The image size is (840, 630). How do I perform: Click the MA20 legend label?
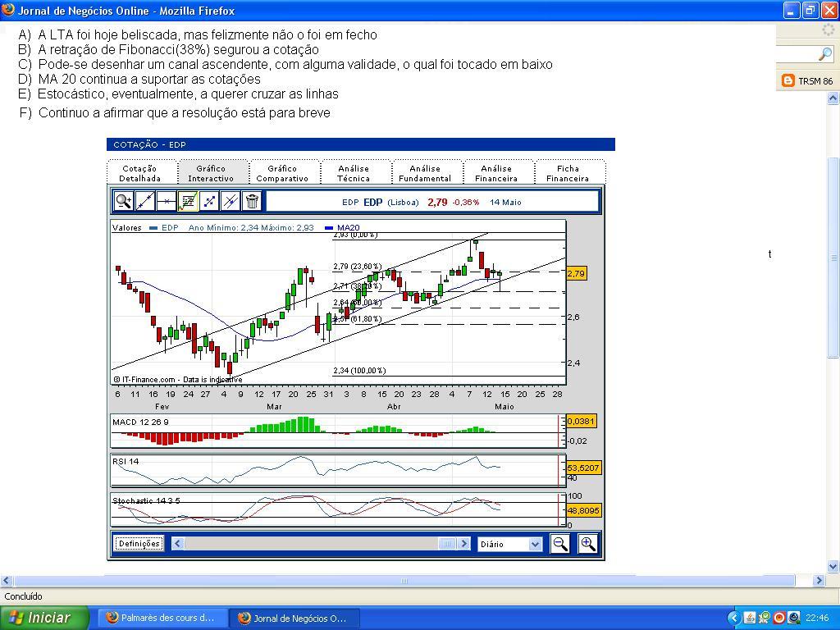(348, 228)
